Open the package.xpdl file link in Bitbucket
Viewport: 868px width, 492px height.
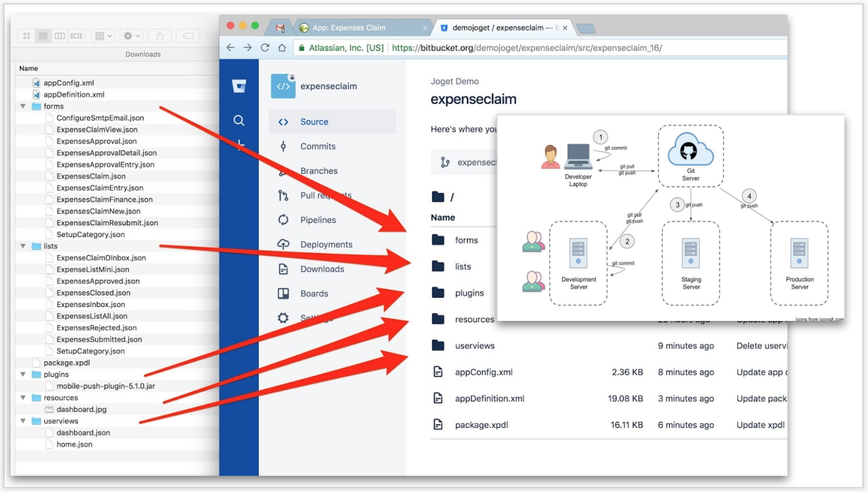(x=482, y=425)
